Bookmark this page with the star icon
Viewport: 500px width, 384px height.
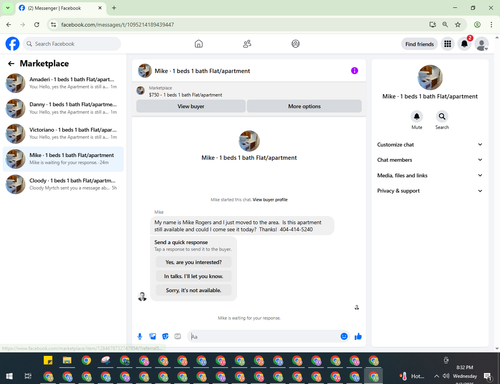pyautogui.click(x=458, y=24)
